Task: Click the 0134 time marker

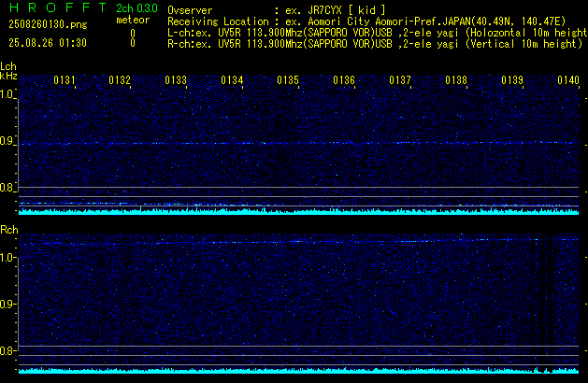Action: tap(232, 80)
